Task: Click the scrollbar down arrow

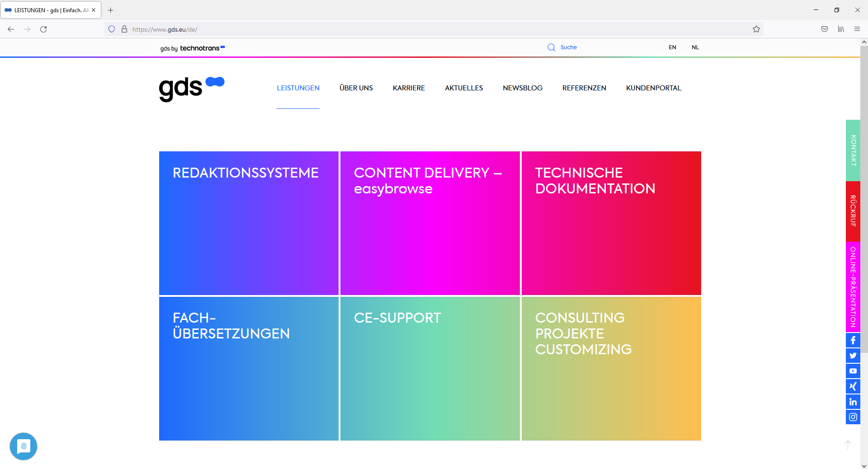Action: point(864,465)
